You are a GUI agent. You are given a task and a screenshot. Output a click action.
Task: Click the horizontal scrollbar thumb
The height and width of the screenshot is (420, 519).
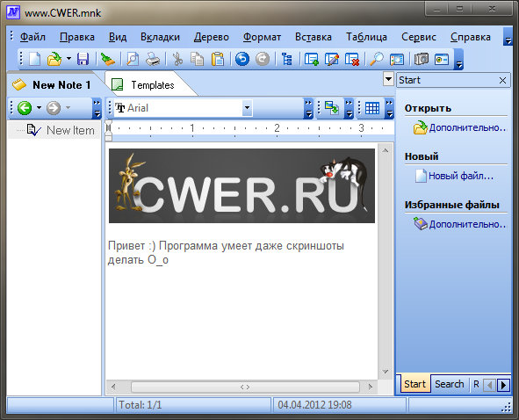(245, 387)
